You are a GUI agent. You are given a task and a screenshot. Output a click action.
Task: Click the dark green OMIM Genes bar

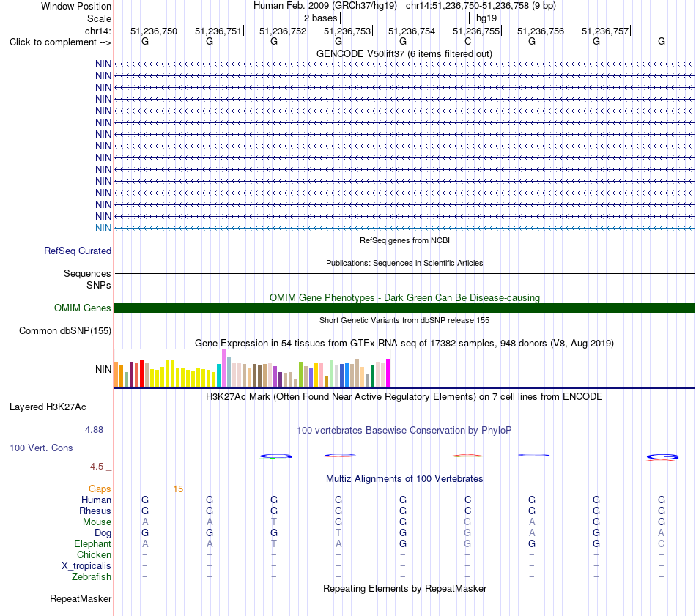[x=404, y=308]
